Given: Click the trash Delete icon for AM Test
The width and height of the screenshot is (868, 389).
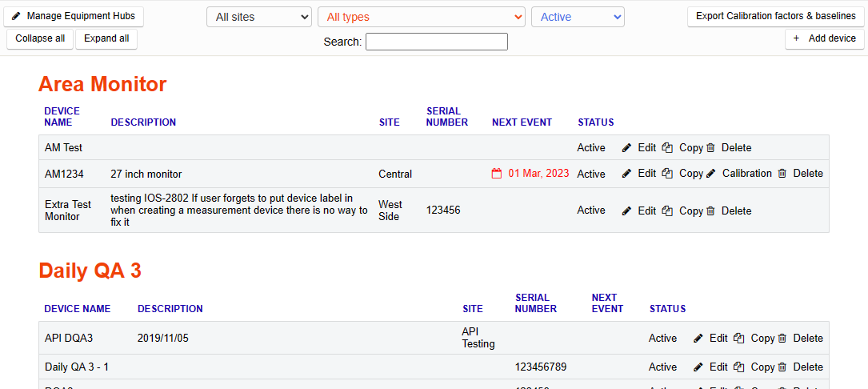Looking at the screenshot, I should [x=710, y=148].
